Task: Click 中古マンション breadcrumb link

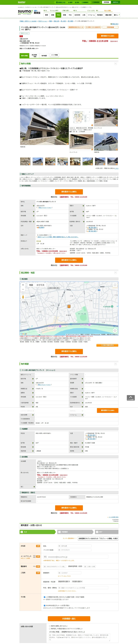Action: pyautogui.click(x=43, y=21)
